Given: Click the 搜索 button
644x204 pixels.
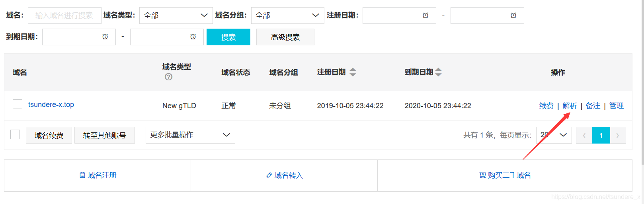Looking at the screenshot, I should 228,37.
